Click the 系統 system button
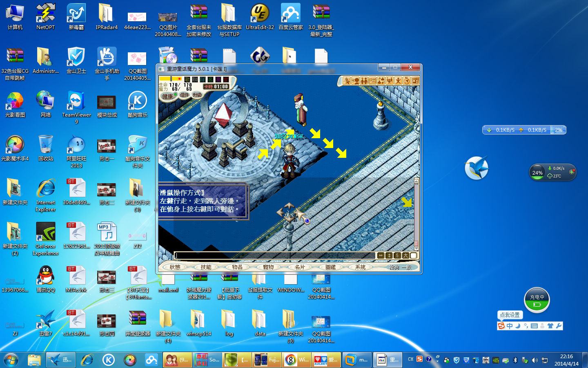This screenshot has height=368, width=588. click(361, 267)
